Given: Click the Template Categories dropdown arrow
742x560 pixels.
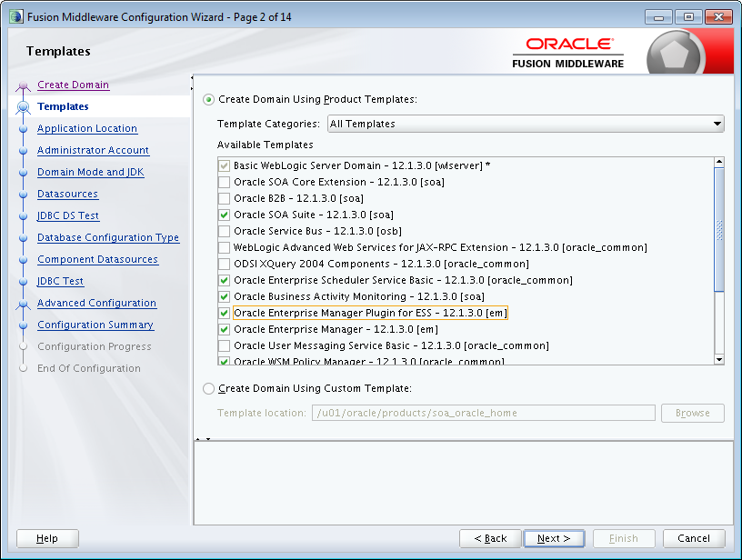Looking at the screenshot, I should (717, 124).
